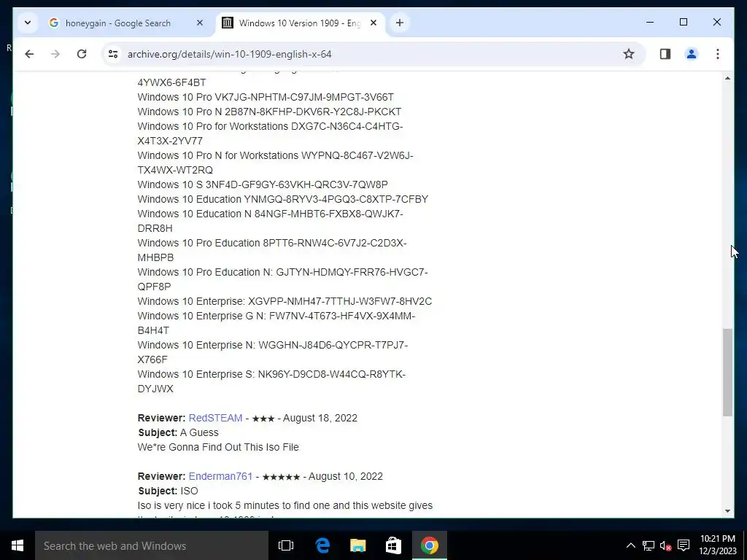Click the August 10, 2022 review date
Screen dimensions: 747x560
[345, 477]
